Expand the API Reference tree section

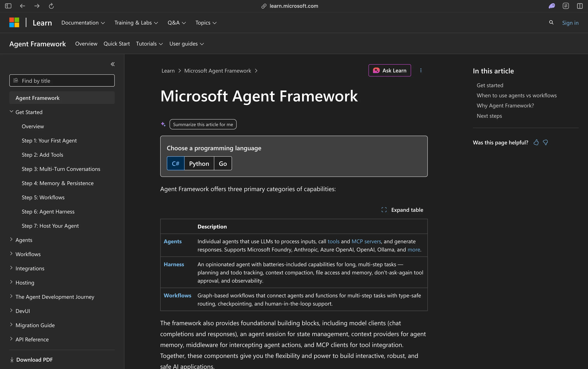coord(11,338)
